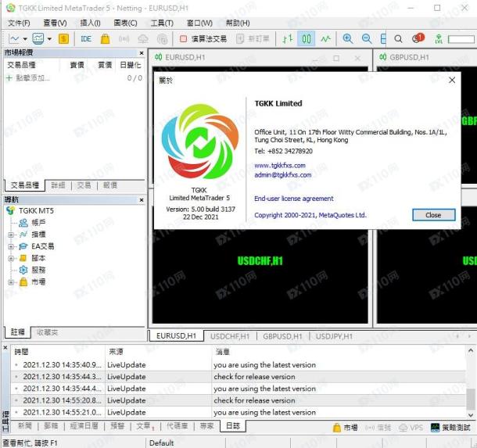Select the 註釋 tab in Navigator

pos(18,332)
